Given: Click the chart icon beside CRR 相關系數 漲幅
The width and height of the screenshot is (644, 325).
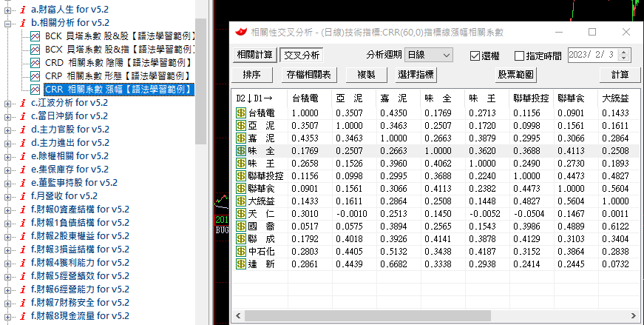Looking at the screenshot, I should point(35,90).
